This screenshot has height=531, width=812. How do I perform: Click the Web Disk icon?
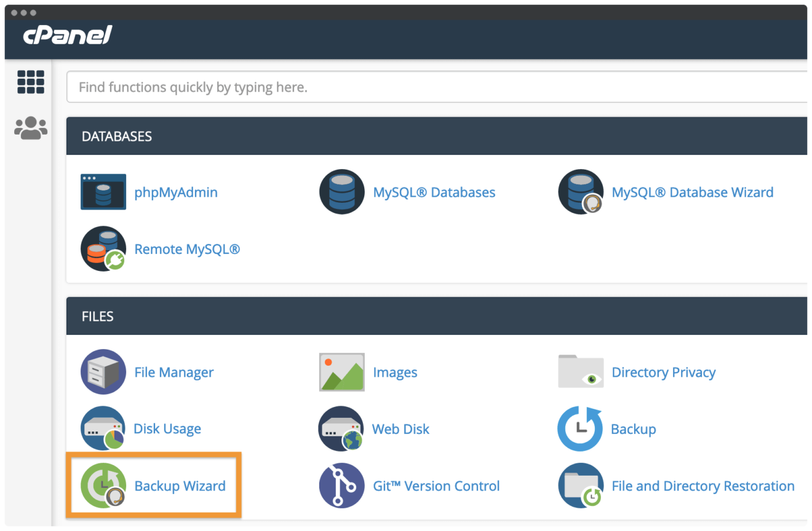(x=341, y=428)
